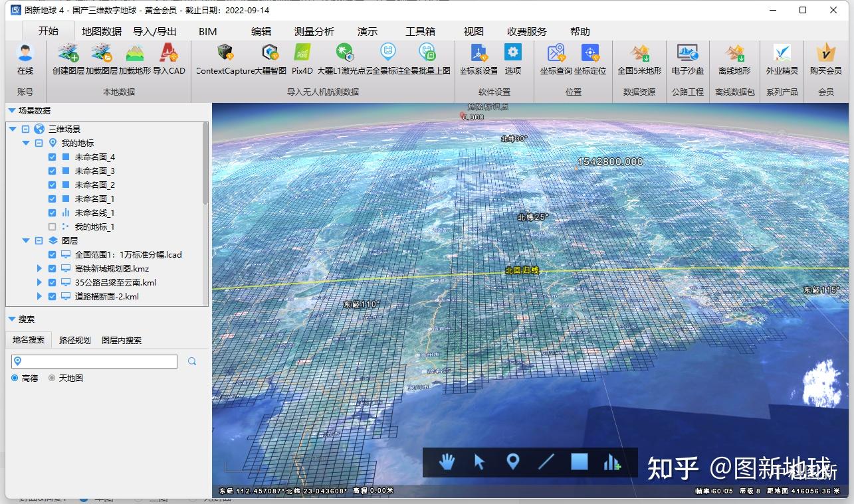Select 高德 radio button

(15, 378)
